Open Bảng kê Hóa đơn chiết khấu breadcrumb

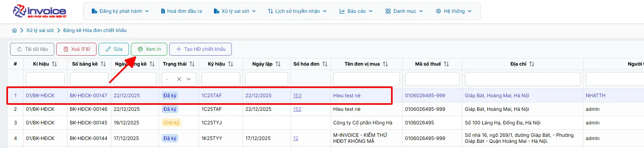point(95,30)
